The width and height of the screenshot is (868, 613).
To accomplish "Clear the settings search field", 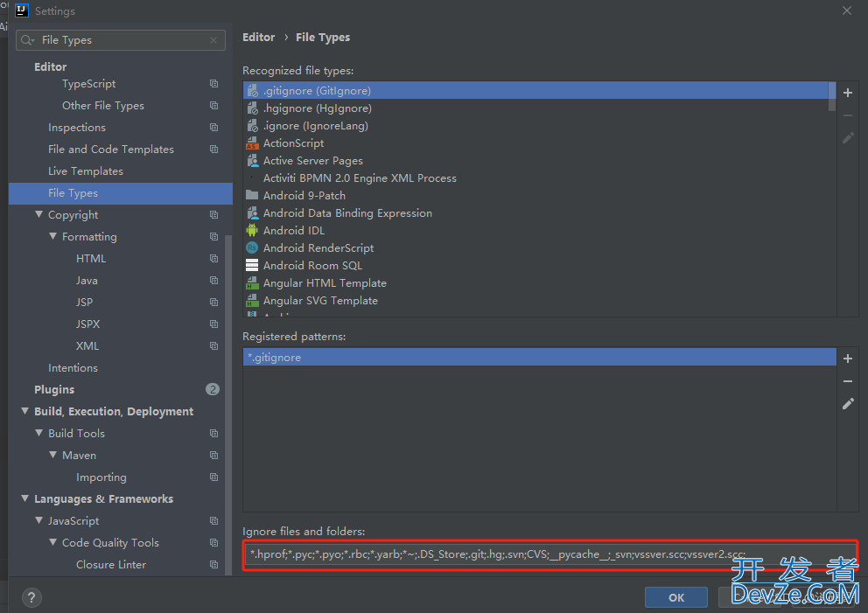I will [213, 40].
